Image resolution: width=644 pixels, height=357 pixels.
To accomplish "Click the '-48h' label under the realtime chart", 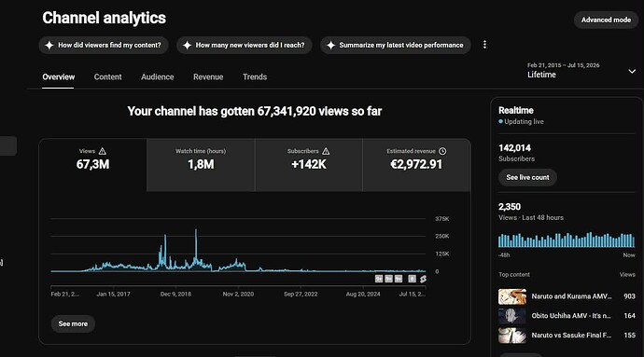I will pos(504,255).
